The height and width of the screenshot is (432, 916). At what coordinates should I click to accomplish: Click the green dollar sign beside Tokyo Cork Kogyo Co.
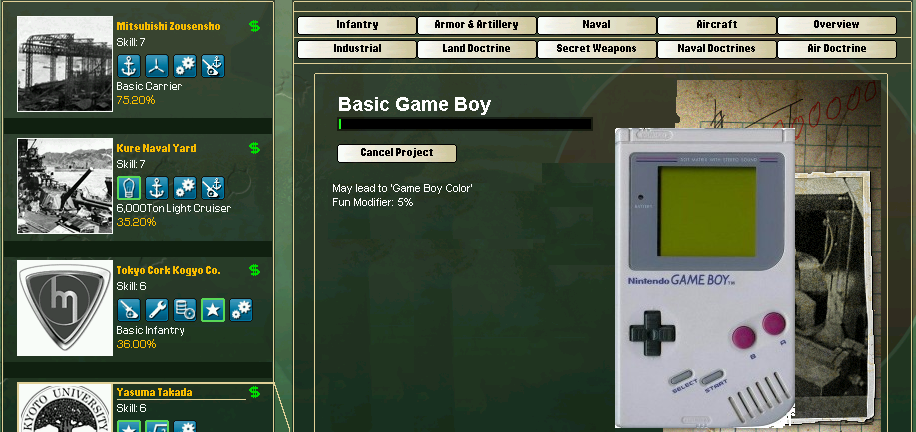point(254,270)
